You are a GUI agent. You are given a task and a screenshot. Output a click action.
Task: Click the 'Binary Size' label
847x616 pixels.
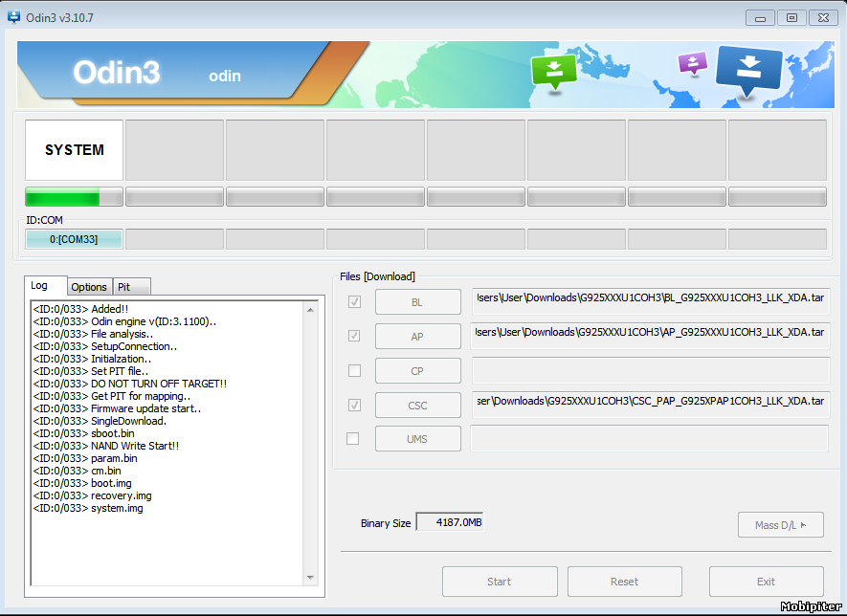coord(386,523)
